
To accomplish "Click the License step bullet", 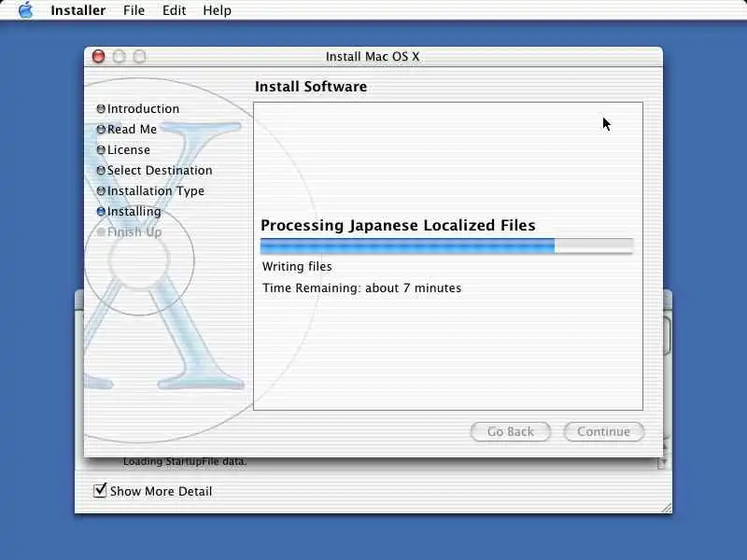I will click(x=101, y=149).
